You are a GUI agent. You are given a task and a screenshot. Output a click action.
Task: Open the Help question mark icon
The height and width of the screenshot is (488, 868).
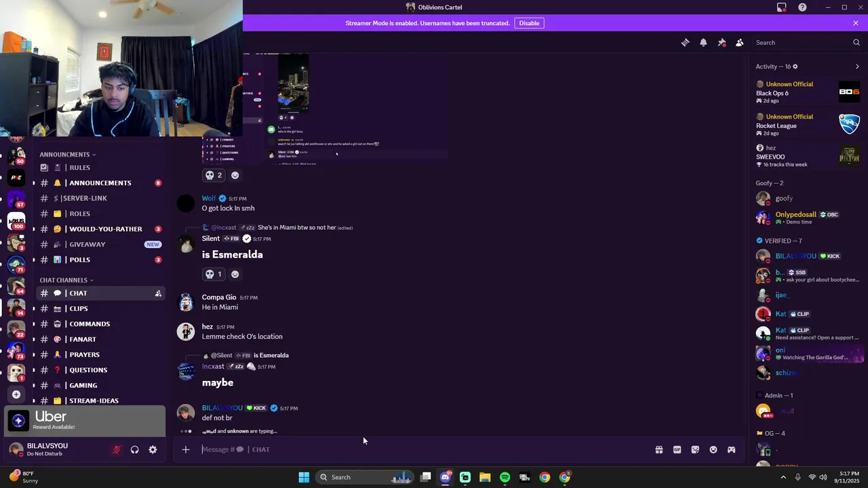coord(802,7)
